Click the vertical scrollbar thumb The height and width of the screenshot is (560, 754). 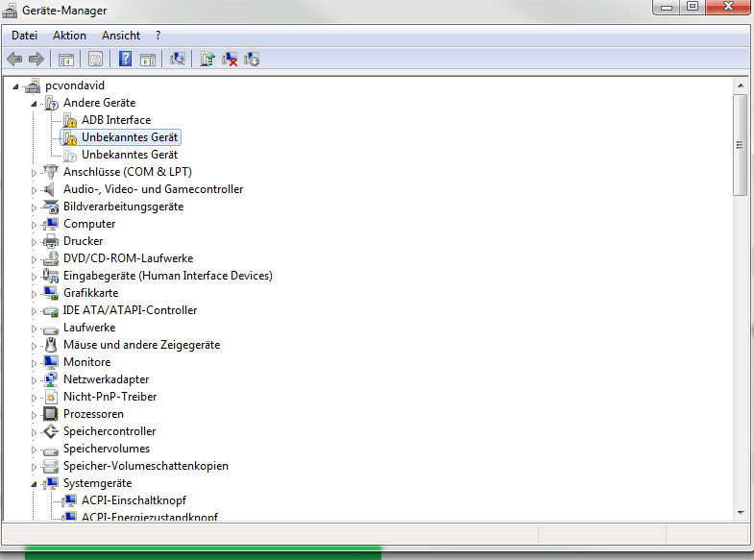740,145
